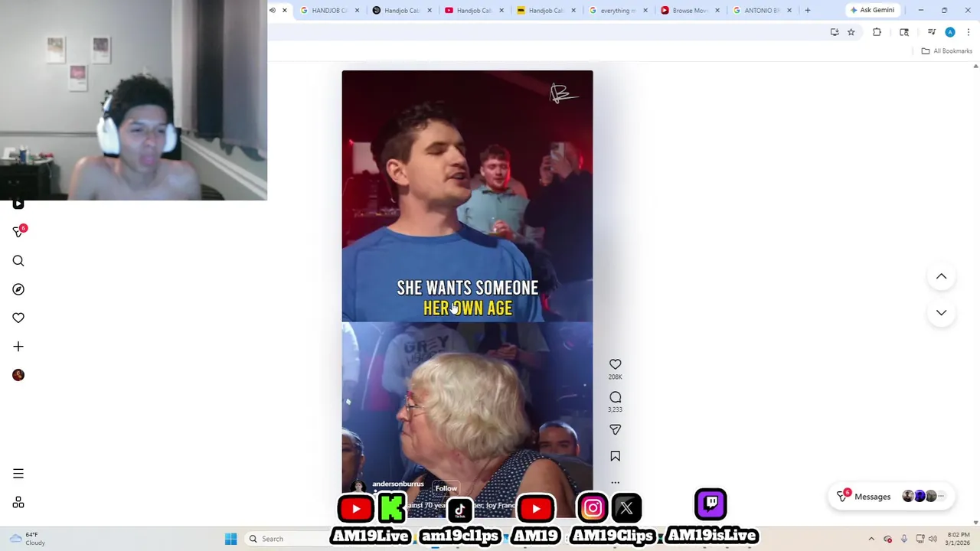Close the 'ANTONIO B' tab

789,10
